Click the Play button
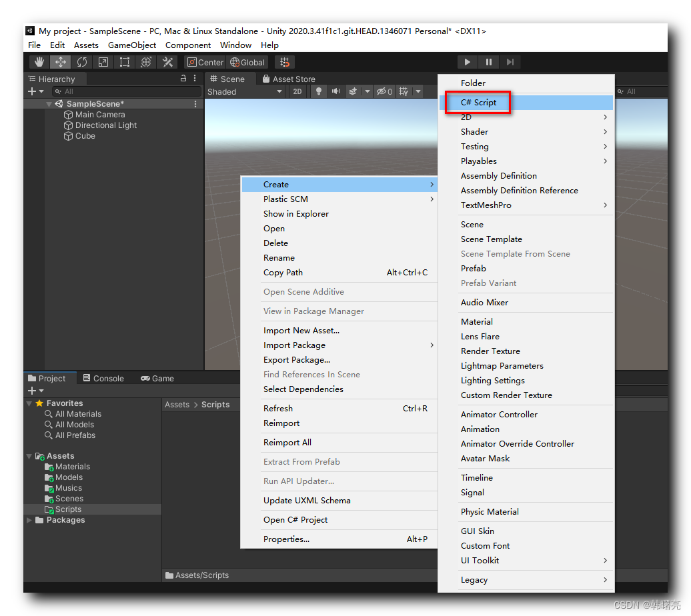Image resolution: width=691 pixels, height=616 pixels. (467, 62)
